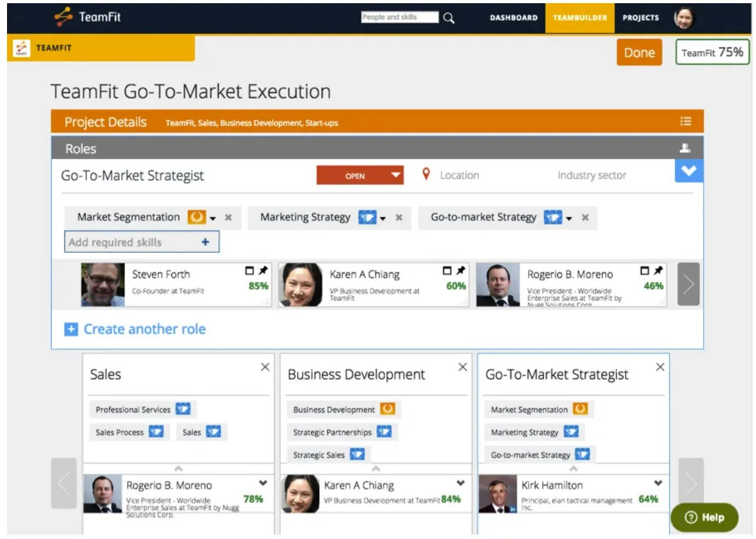Screen dimensions: 756x539
Task: Click the Add required skills field
Action: [x=142, y=242]
